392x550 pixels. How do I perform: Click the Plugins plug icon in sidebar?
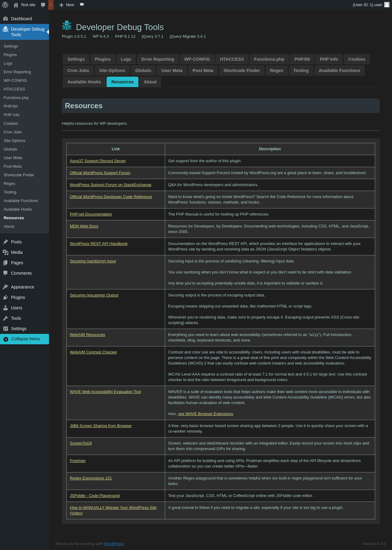pyautogui.click(x=6, y=297)
